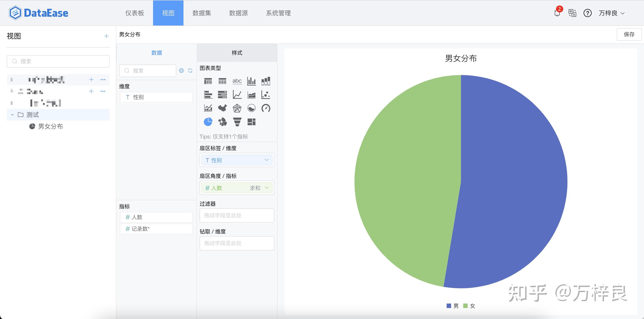Screen dimensions: 644x319
Task: Open the 数据集 menu
Action: [202, 13]
